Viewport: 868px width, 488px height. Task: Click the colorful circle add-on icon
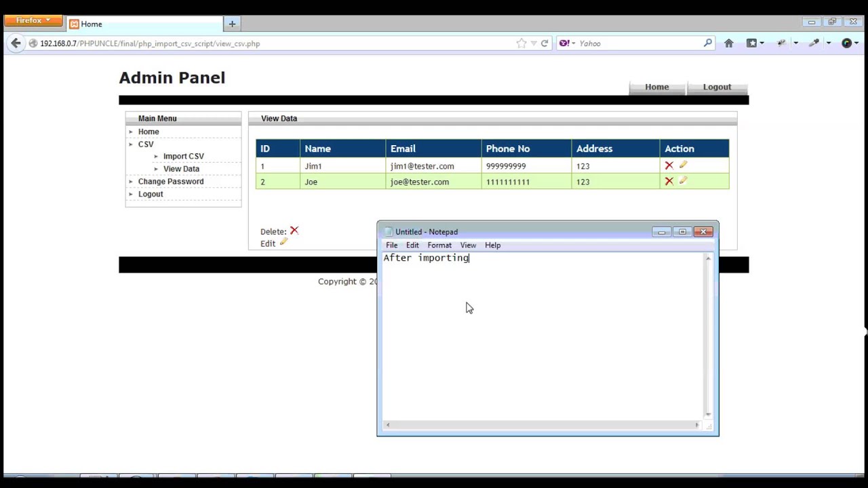click(846, 43)
